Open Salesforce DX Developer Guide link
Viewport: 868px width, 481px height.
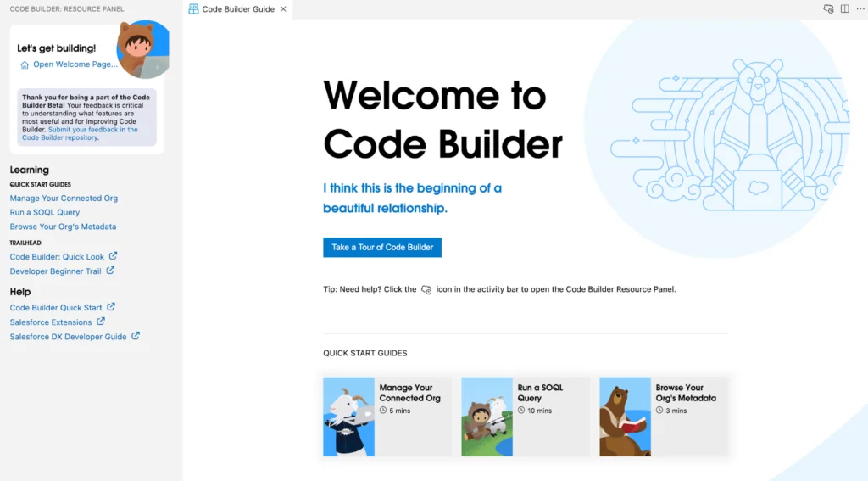[x=68, y=337]
